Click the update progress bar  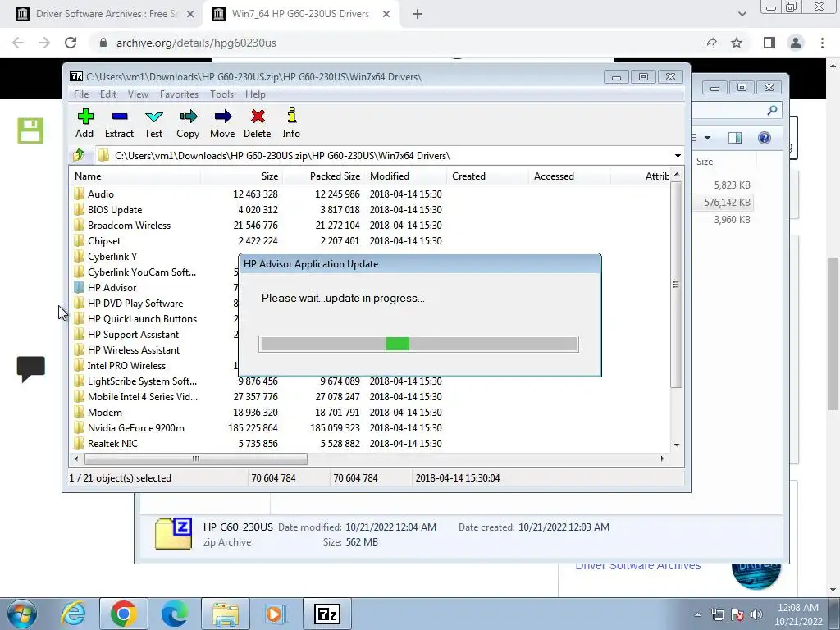pyautogui.click(x=418, y=344)
